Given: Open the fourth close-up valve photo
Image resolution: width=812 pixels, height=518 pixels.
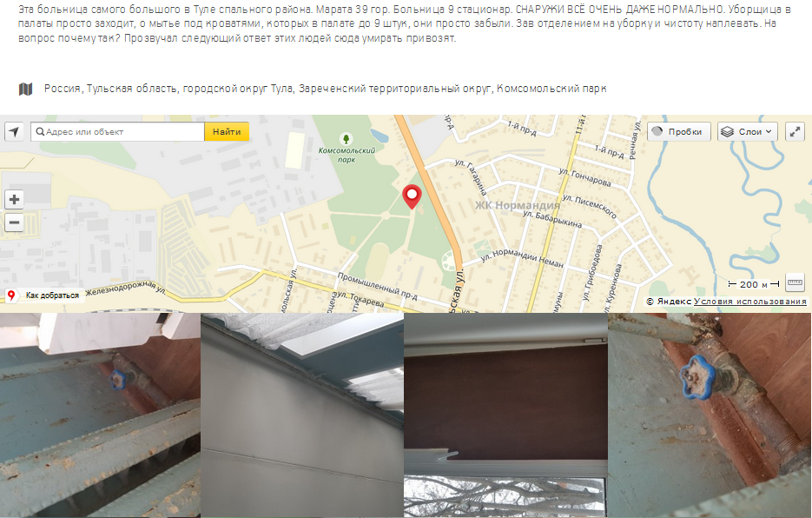Looking at the screenshot, I should tap(710, 415).
